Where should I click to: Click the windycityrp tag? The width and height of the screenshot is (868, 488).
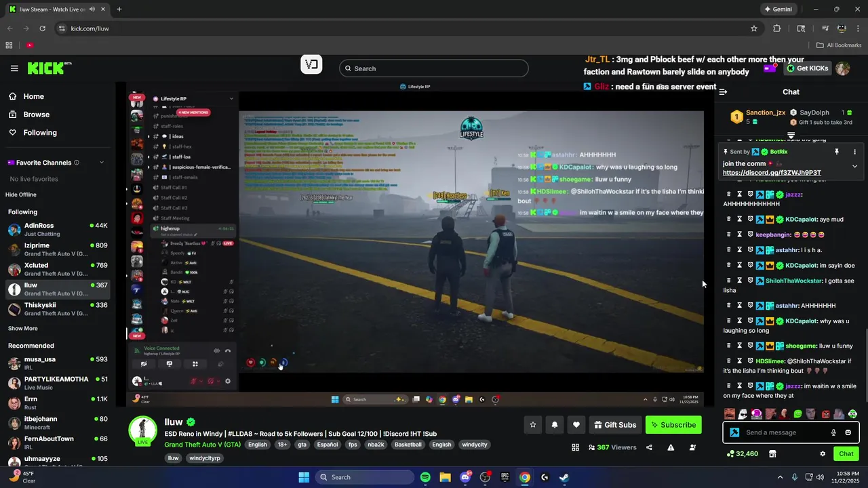tap(205, 458)
